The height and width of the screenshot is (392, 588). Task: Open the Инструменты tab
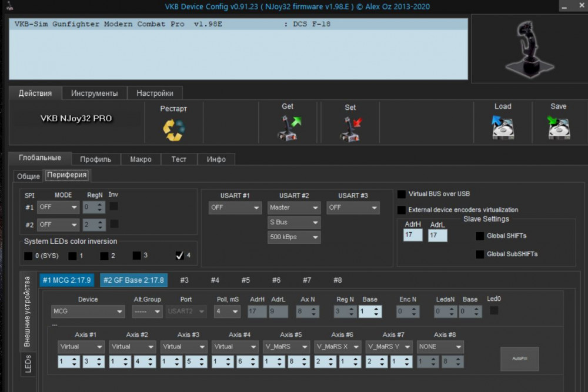(x=94, y=93)
